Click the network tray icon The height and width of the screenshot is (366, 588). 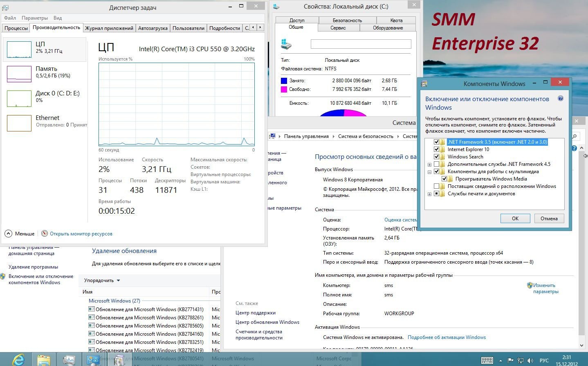520,361
